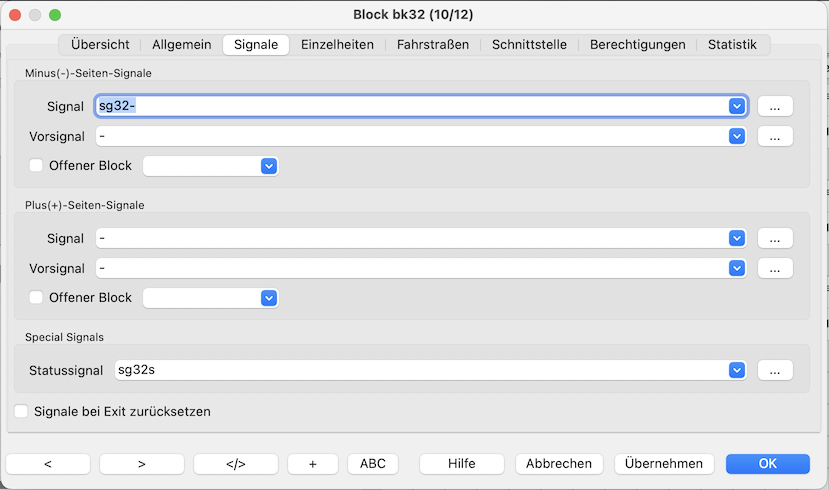Click the browse button next to Minus-side Signal
This screenshot has width=829, height=490.
(x=775, y=106)
